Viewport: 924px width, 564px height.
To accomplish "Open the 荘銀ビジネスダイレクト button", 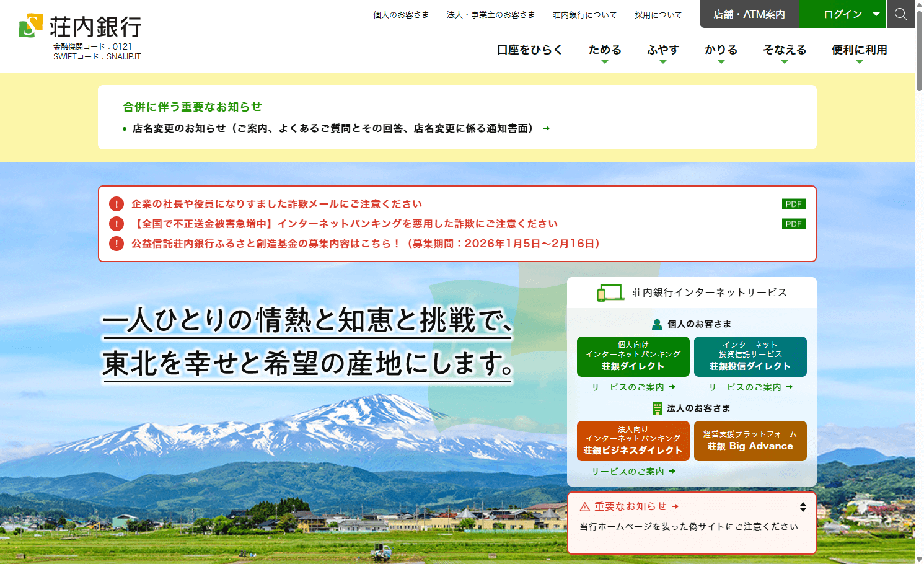I will pyautogui.click(x=633, y=441).
